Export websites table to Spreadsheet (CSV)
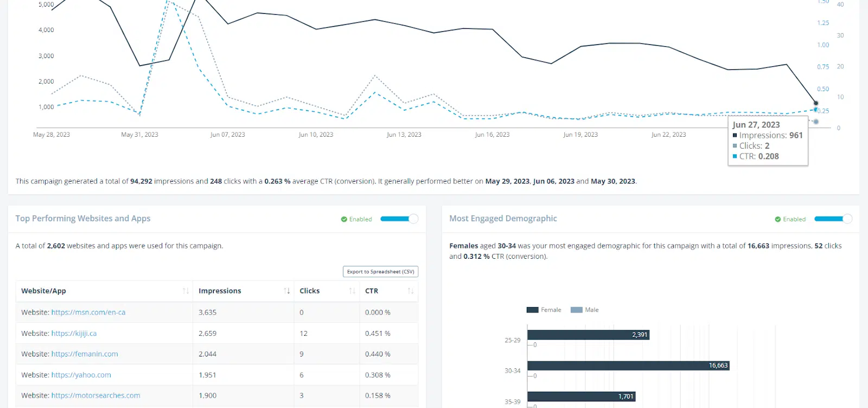This screenshot has width=868, height=408. pyautogui.click(x=380, y=272)
